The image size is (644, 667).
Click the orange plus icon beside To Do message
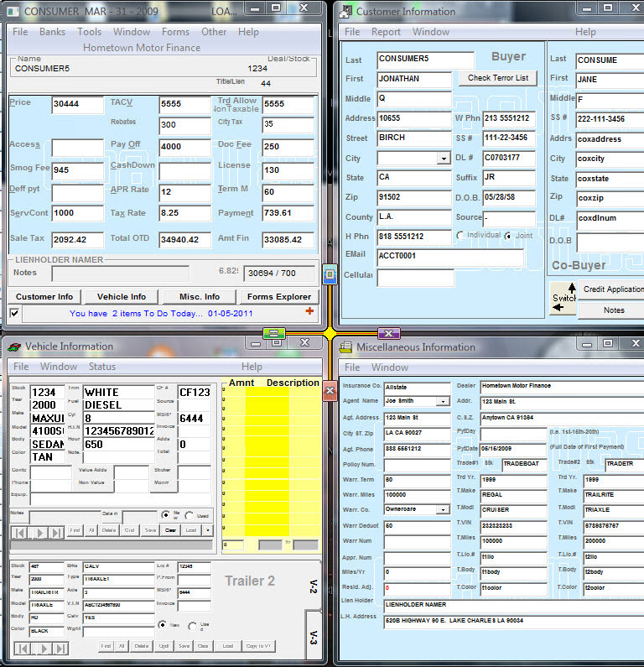tap(309, 312)
